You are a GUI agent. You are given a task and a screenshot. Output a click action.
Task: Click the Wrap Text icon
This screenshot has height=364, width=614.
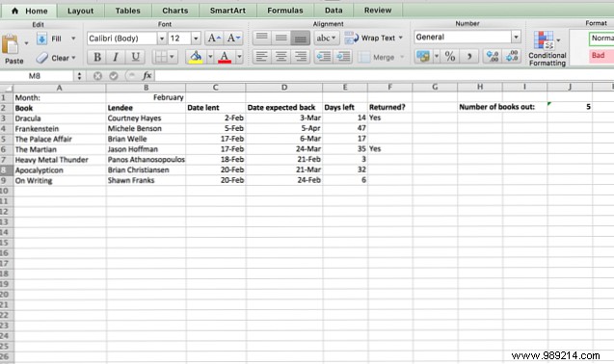351,38
